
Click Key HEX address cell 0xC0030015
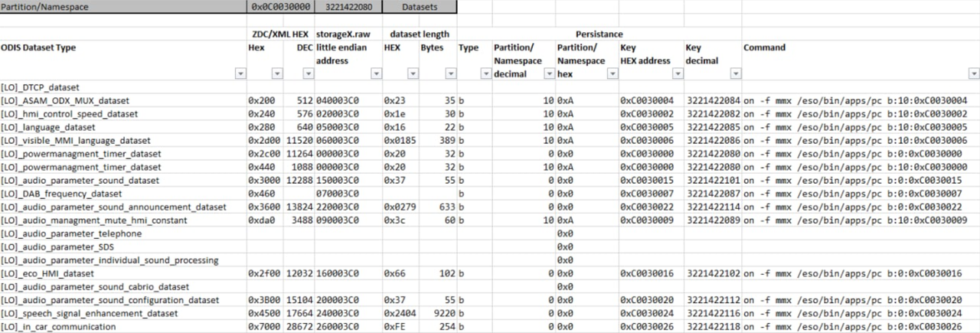(652, 181)
